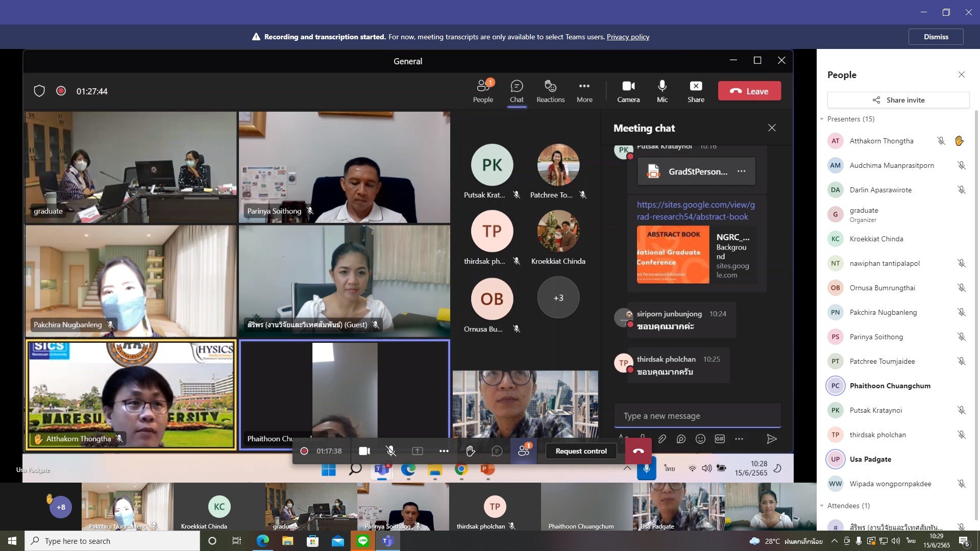Click Kroekkiat Chinda tile in bottom strip
Viewport: 980px width, 551px height.
pos(219,507)
